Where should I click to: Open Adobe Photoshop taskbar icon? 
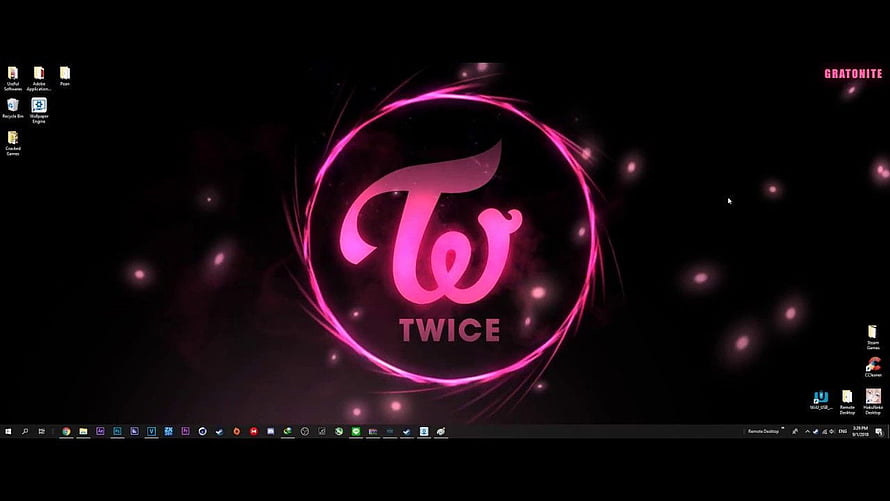[117, 431]
